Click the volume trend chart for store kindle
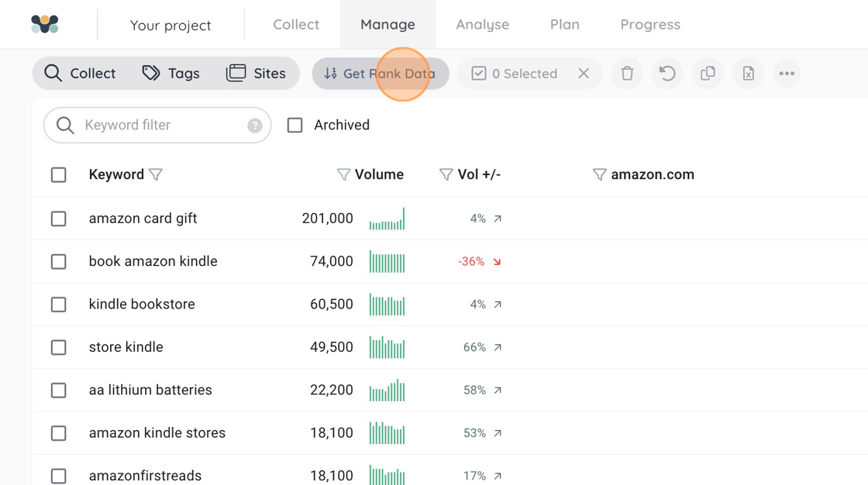The width and height of the screenshot is (868, 485). click(387, 348)
